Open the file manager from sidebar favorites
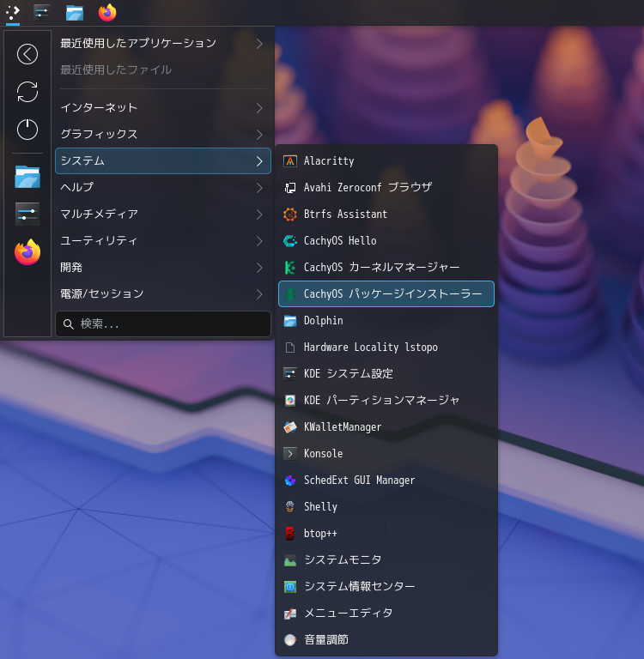 coord(27,177)
